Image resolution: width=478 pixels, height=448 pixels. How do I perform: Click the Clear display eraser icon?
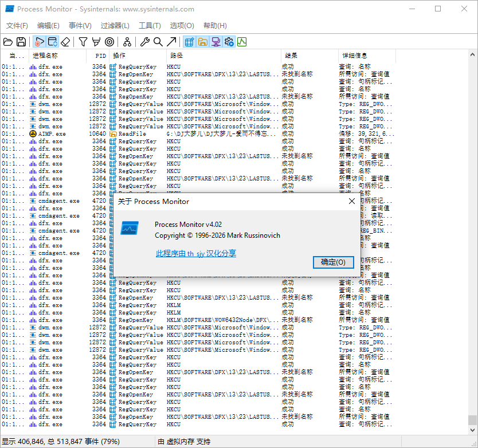[65, 42]
